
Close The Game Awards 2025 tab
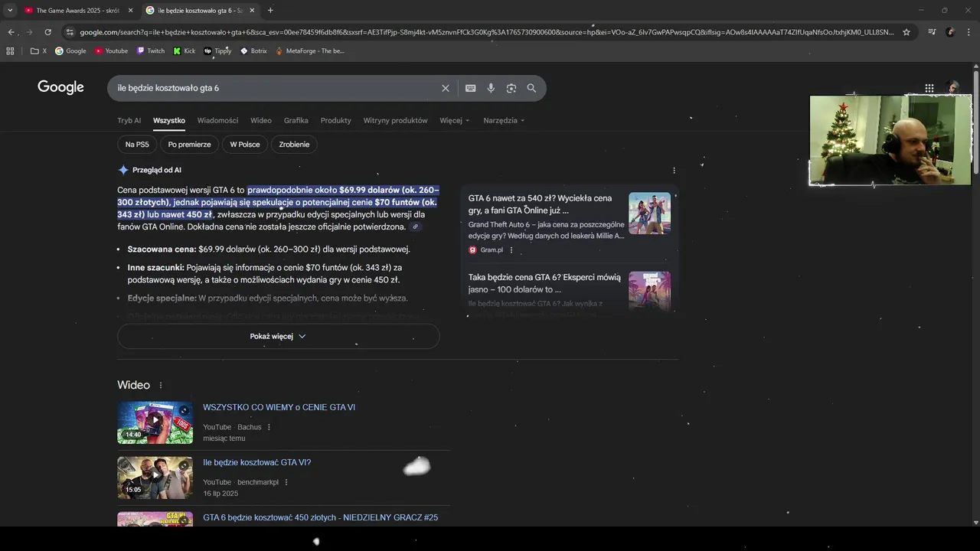pyautogui.click(x=130, y=11)
